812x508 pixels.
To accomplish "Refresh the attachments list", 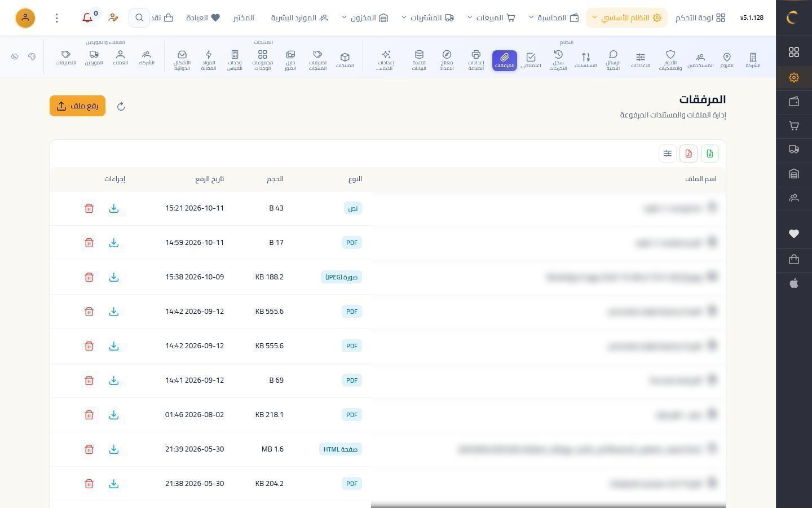I will point(121,106).
